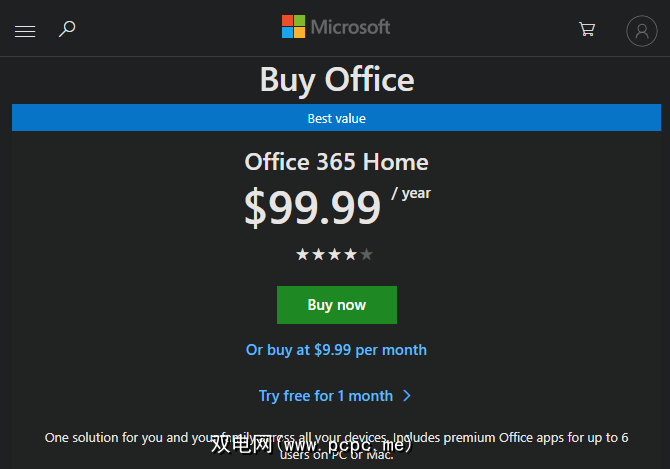This screenshot has width=670, height=469.
Task: Click the blue Best value banner
Action: [336, 118]
